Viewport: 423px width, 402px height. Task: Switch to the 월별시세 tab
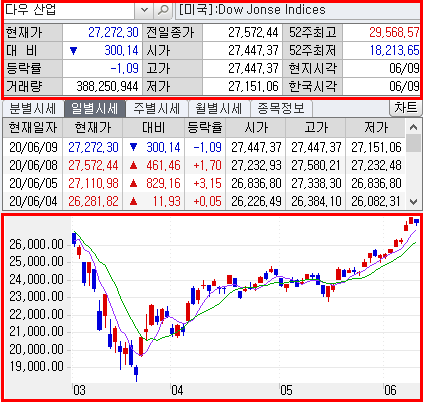click(219, 109)
